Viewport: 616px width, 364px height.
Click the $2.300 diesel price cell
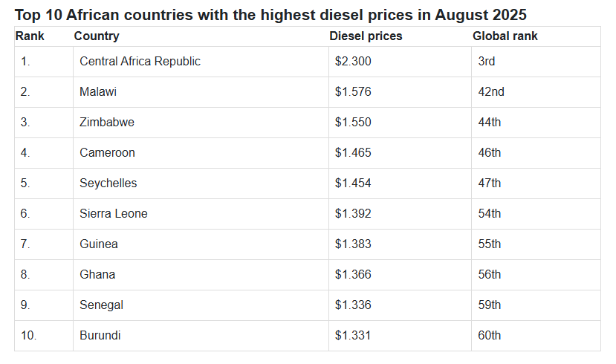pyautogui.click(x=353, y=62)
